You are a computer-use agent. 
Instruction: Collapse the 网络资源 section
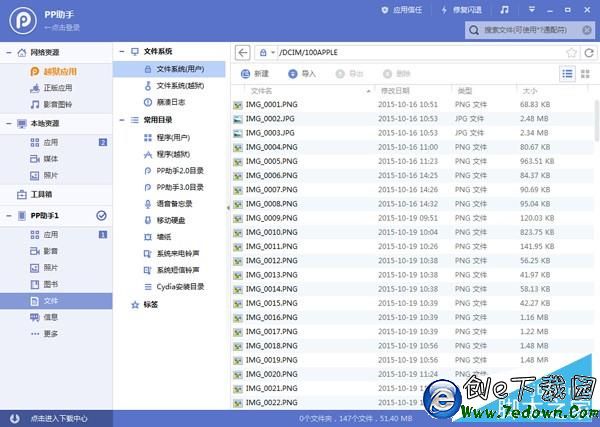click(9, 51)
